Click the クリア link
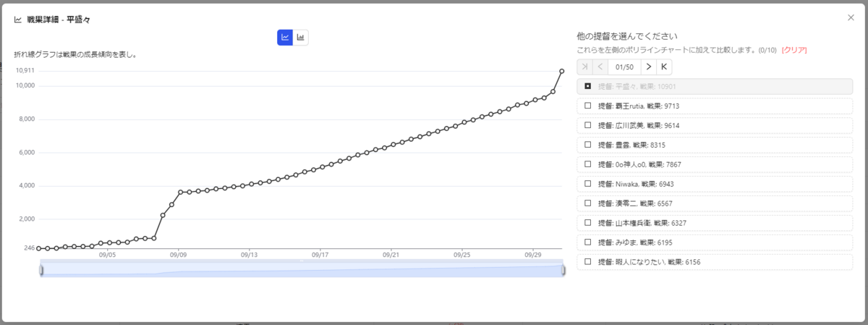This screenshot has height=325, width=868. pos(794,50)
